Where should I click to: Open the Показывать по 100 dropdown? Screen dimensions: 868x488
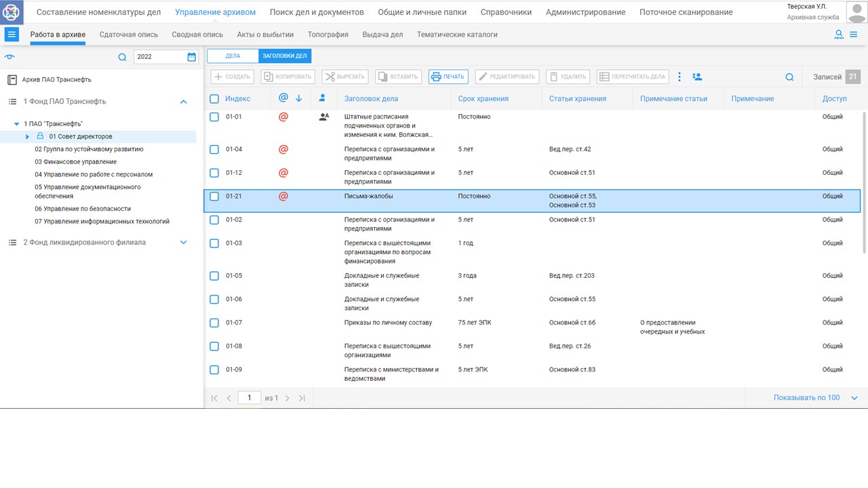tap(854, 398)
